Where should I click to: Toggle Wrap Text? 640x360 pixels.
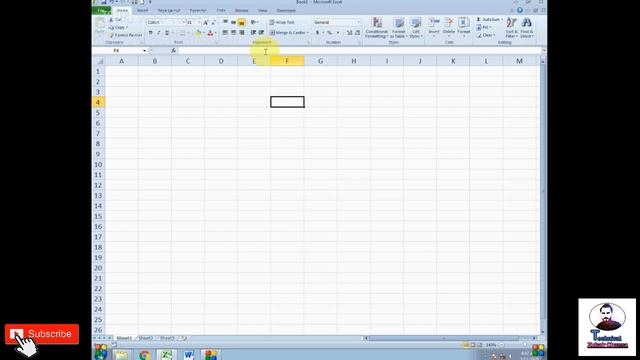(x=282, y=22)
